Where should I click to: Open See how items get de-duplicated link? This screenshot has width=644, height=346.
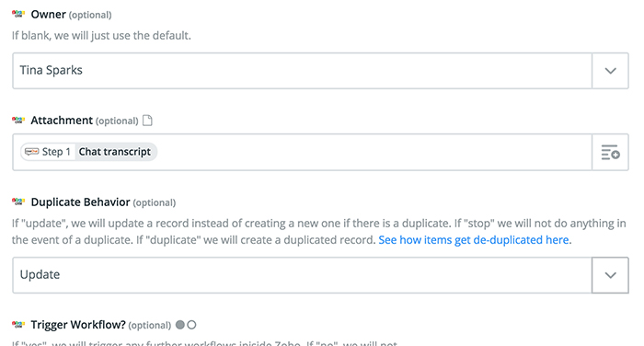click(474, 239)
